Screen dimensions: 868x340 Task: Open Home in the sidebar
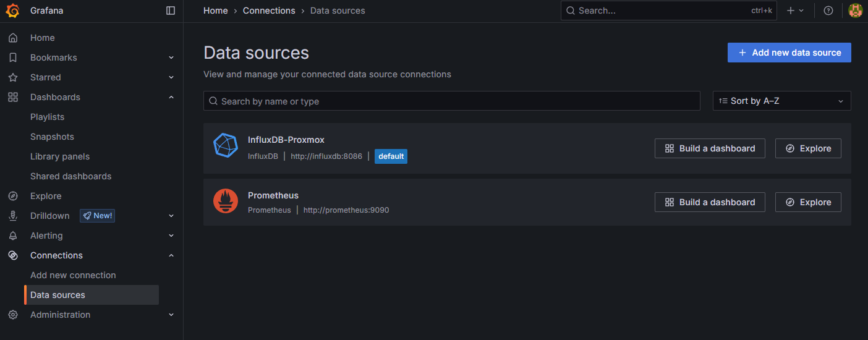click(x=43, y=38)
